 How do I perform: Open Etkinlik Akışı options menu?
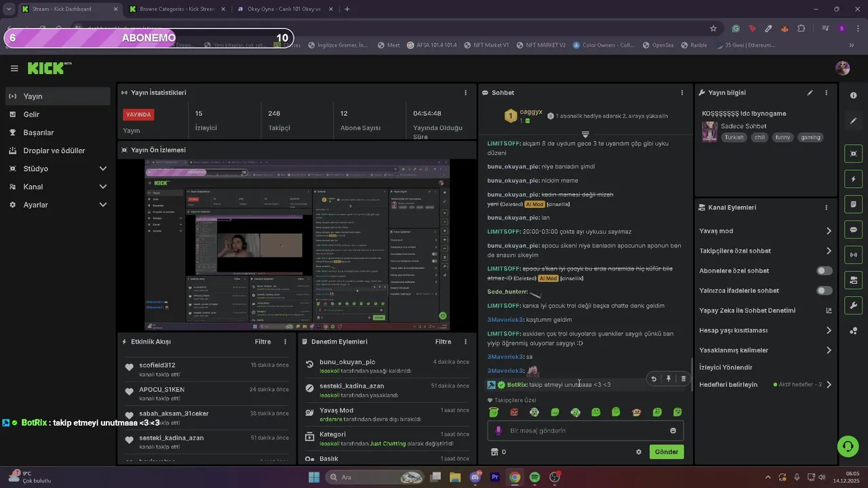(285, 342)
